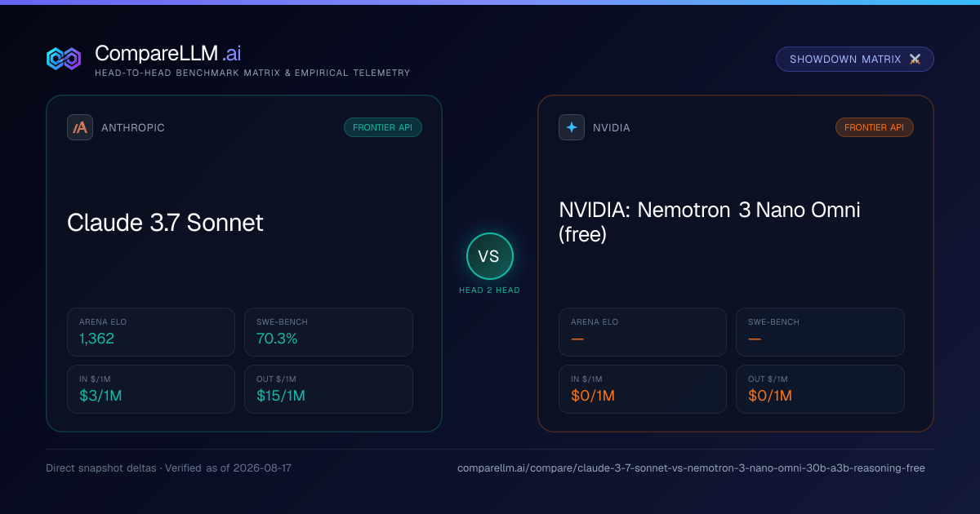Select Claude's input price $3/1M tile
The image size is (980, 514).
151,389
